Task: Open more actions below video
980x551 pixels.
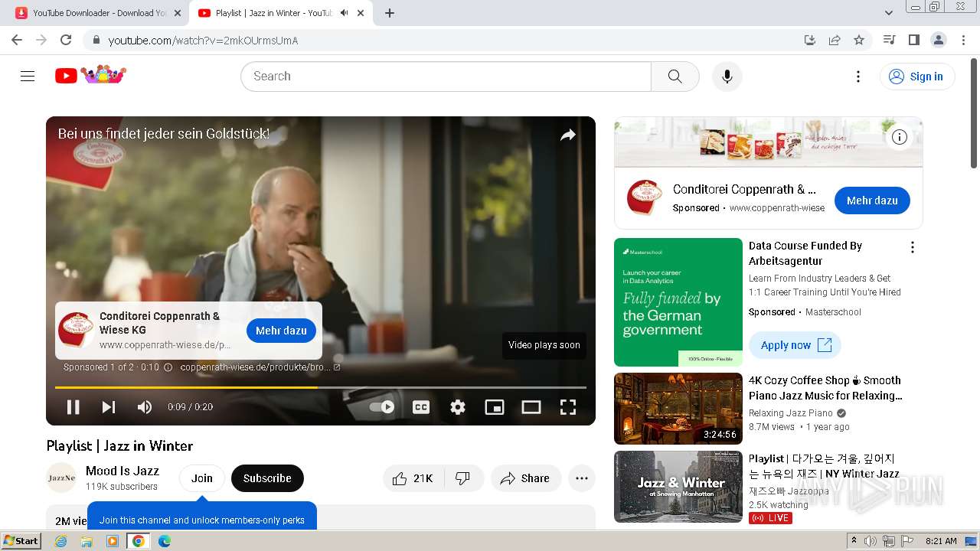Action: pos(582,478)
